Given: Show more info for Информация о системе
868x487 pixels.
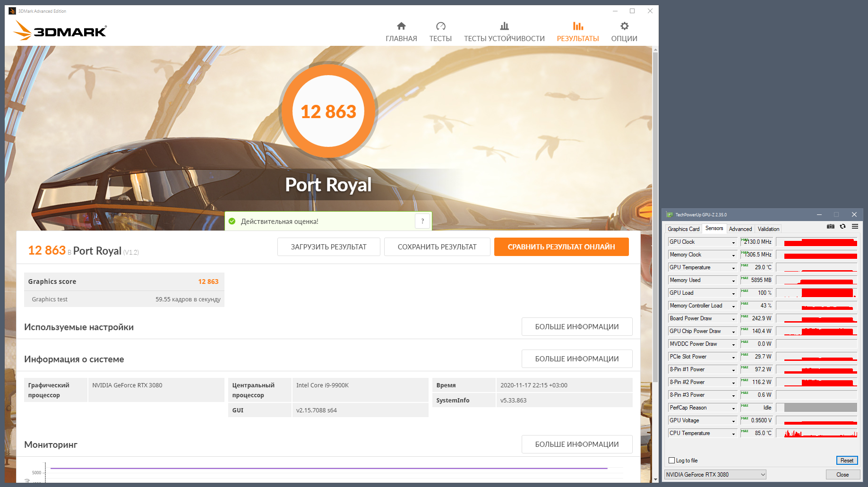Looking at the screenshot, I should 577,359.
